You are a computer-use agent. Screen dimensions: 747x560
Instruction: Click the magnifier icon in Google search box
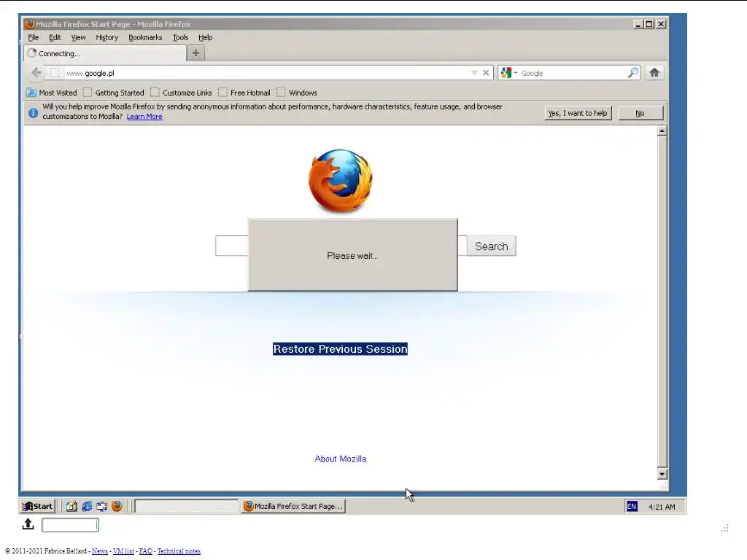632,73
